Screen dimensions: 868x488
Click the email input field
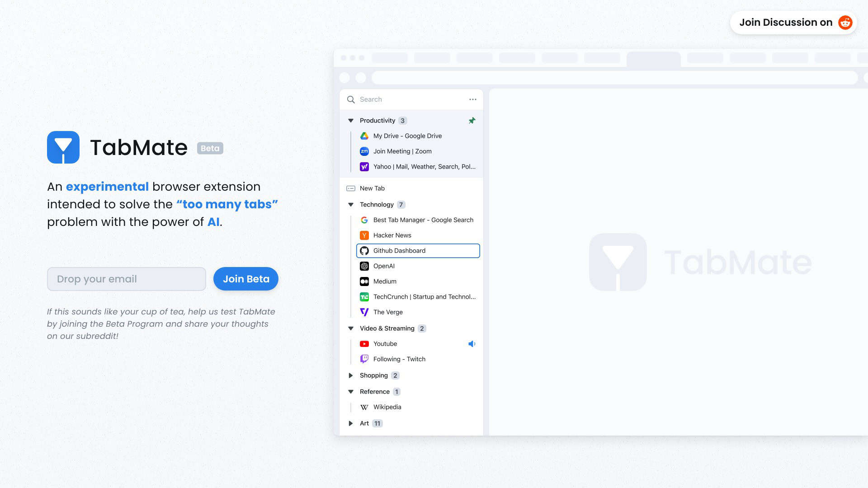pyautogui.click(x=126, y=279)
